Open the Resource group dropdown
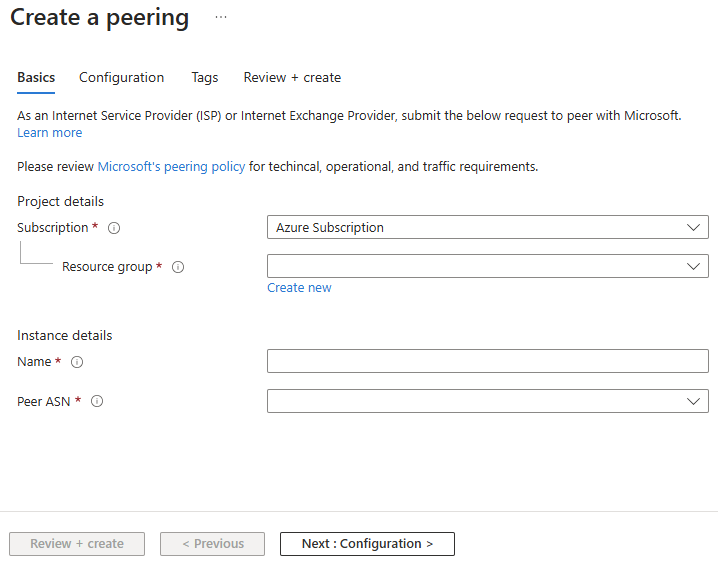 point(487,267)
